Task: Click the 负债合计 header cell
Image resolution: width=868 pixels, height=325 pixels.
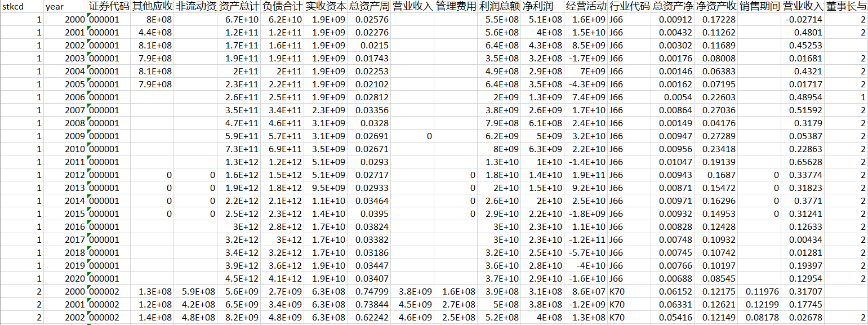Action: pos(282,7)
